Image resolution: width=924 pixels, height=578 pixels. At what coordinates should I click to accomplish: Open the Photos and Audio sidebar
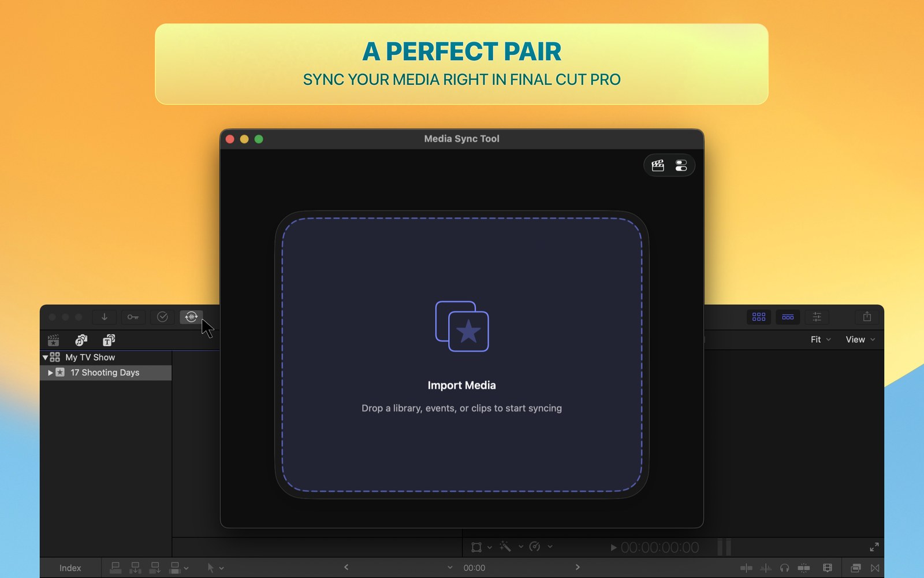coord(81,340)
